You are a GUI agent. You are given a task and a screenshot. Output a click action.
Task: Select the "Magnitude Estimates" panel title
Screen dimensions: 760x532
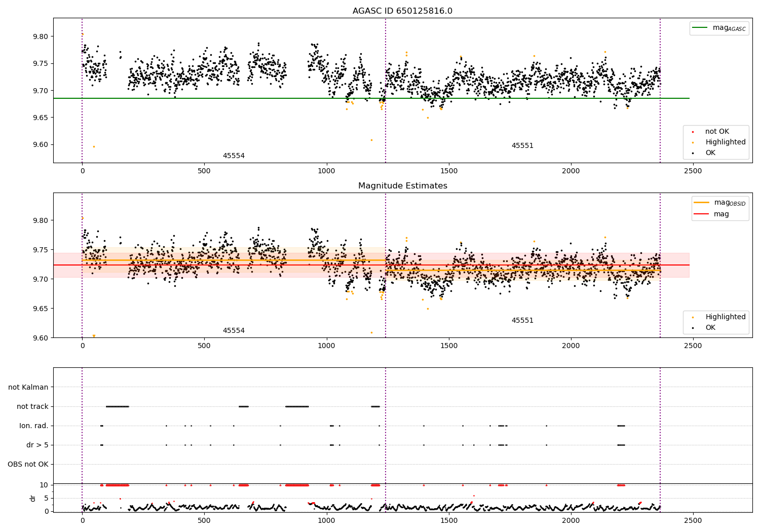[x=402, y=186]
